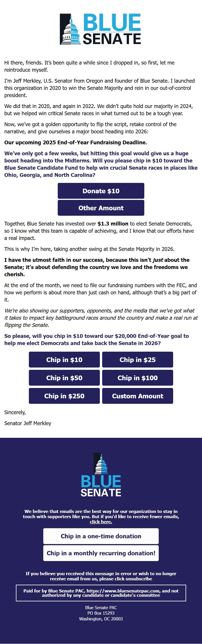Viewport: 202px width, 644px height.
Task: Open the Custom Amount option
Action: tap(137, 396)
